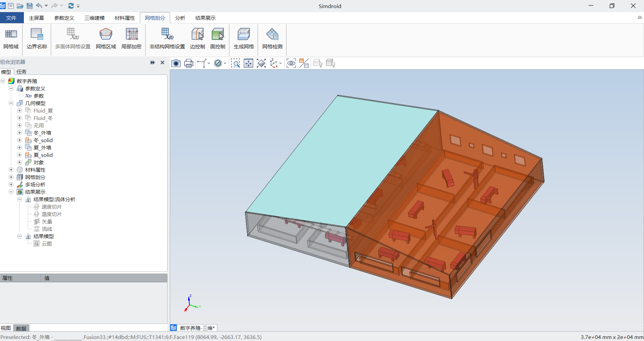The width and height of the screenshot is (644, 341).
Task: Click the open folder quick-access icon
Action: coord(20,6)
